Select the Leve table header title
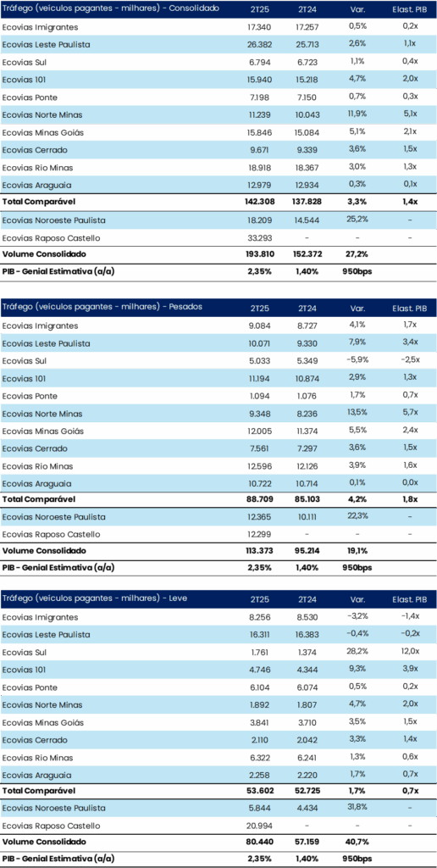437x868 pixels. (96, 599)
